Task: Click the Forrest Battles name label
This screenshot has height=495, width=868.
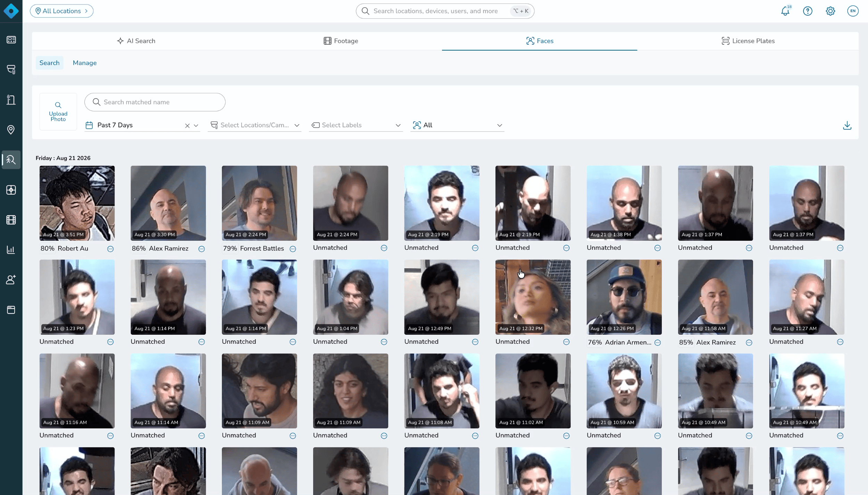Action: point(262,248)
